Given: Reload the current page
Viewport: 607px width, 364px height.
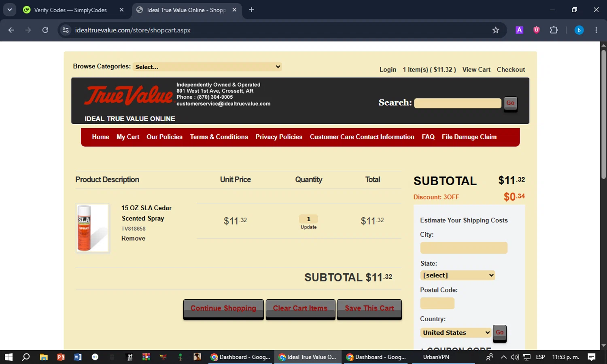Looking at the screenshot, I should click(45, 30).
